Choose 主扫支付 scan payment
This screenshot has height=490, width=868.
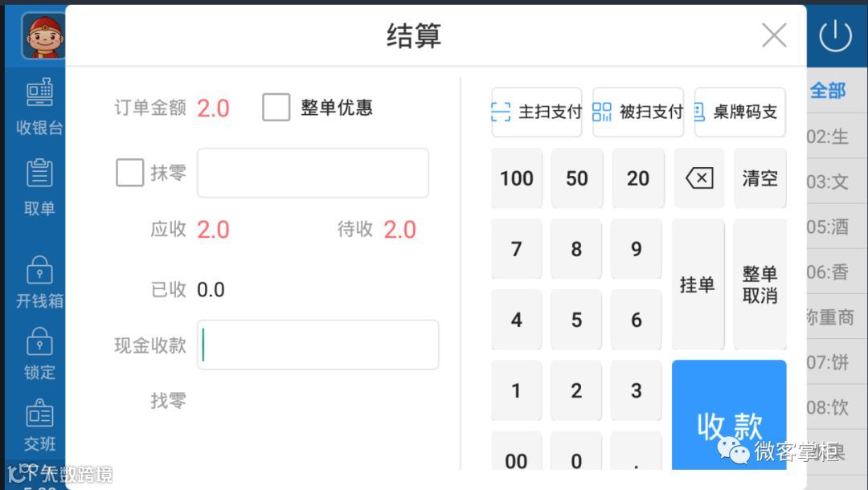(x=536, y=112)
